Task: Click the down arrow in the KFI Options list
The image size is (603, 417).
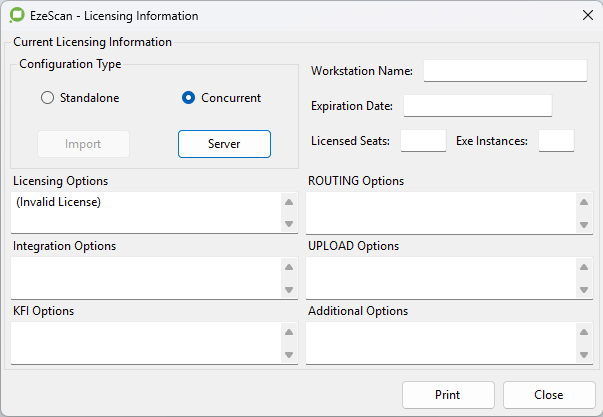Action: click(289, 354)
